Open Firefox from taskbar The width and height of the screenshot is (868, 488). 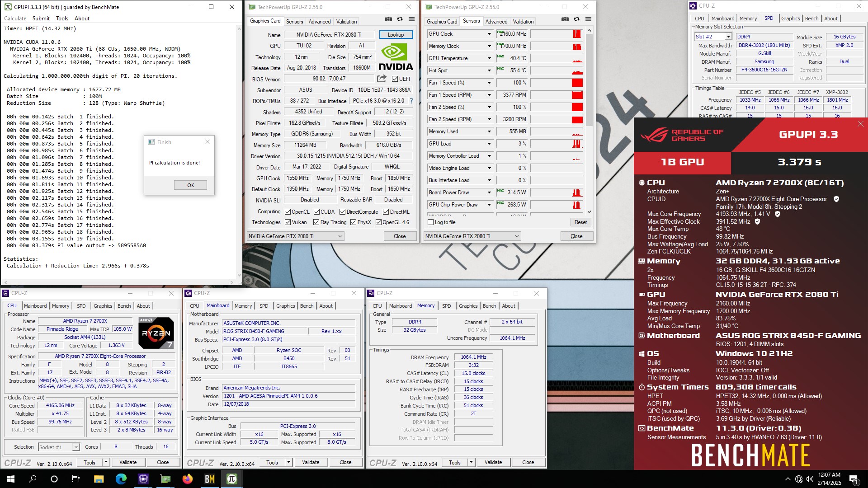coord(188,479)
